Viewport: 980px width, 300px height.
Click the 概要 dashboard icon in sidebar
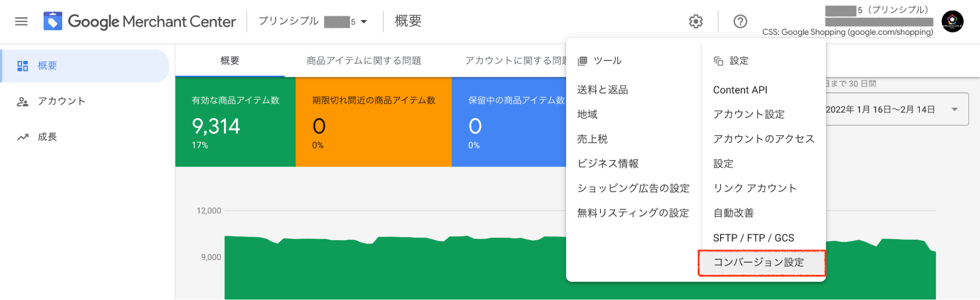pyautogui.click(x=23, y=66)
